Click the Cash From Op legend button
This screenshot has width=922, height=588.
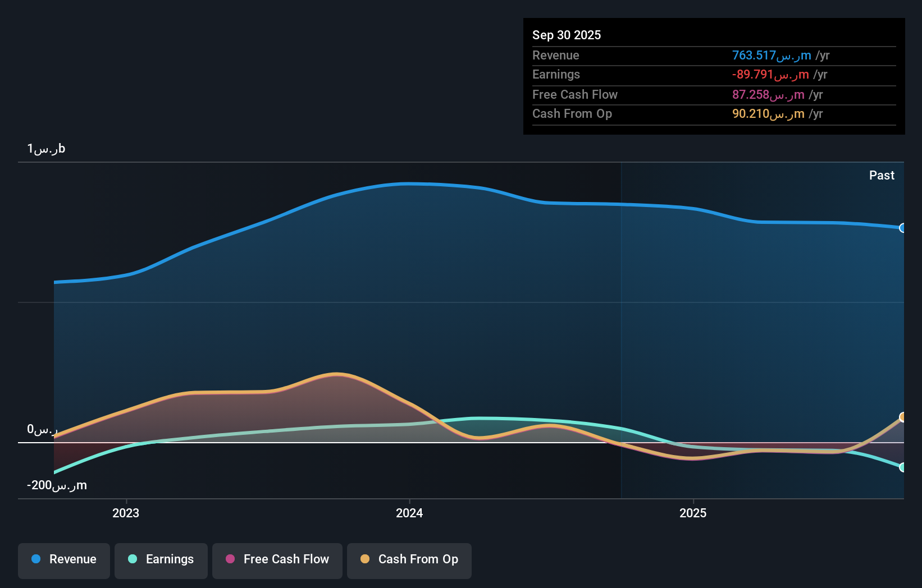[409, 560]
